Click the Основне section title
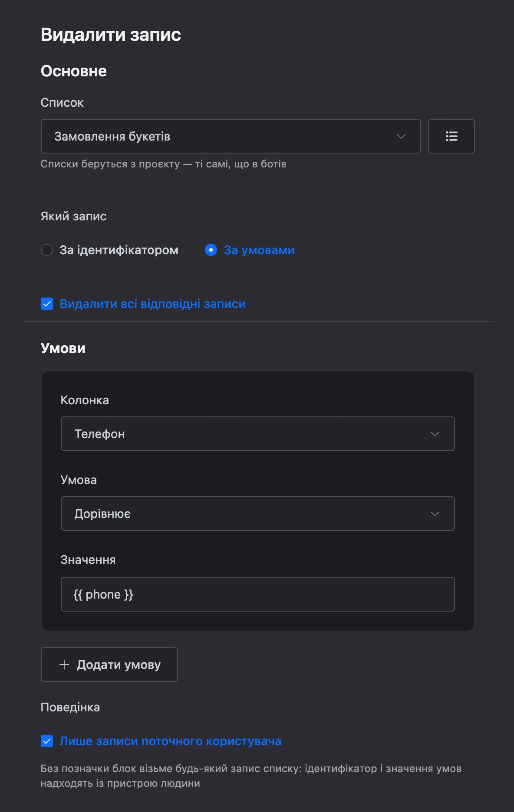This screenshot has height=812, width=514. 74,71
